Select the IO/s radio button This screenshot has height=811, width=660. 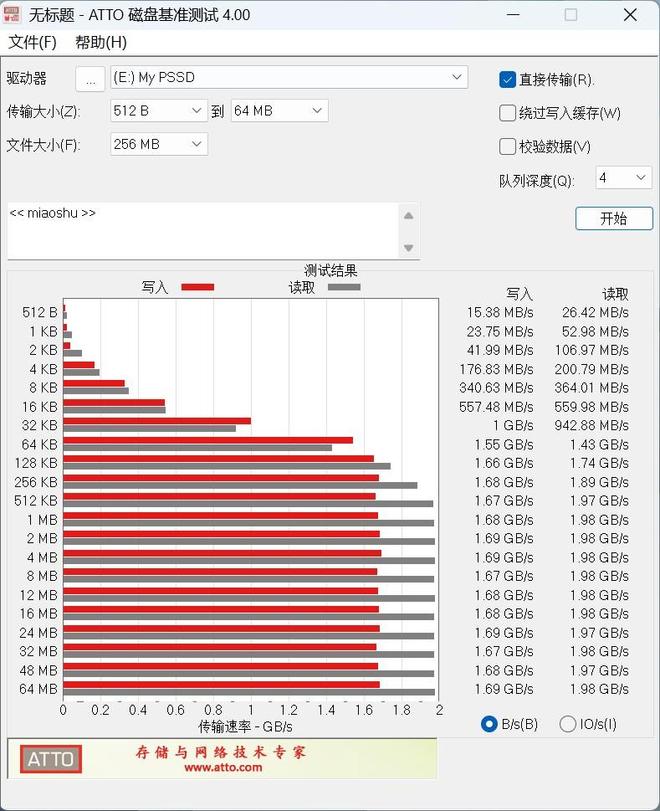[x=568, y=724]
